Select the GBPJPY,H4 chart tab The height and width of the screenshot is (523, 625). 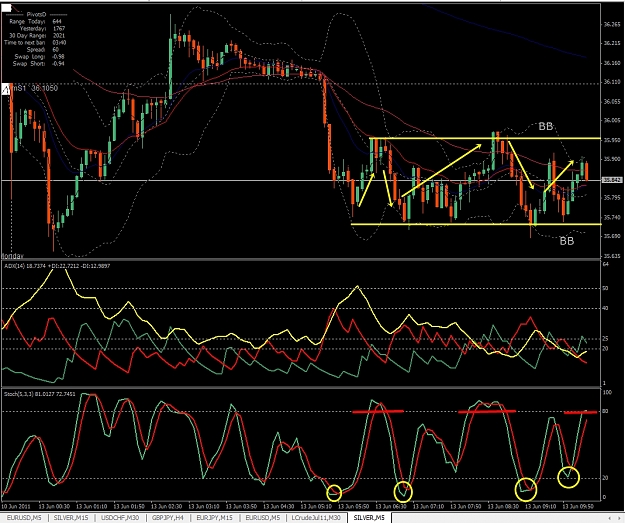pyautogui.click(x=169, y=517)
